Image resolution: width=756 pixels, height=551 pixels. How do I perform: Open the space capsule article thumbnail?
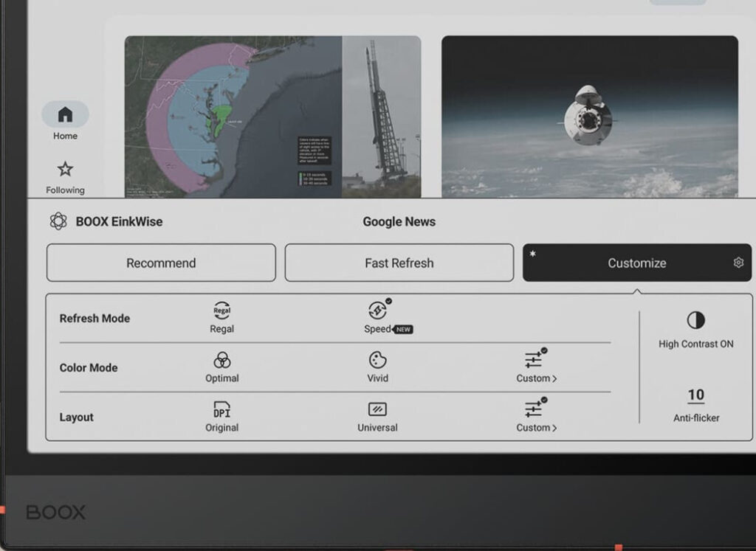click(589, 117)
